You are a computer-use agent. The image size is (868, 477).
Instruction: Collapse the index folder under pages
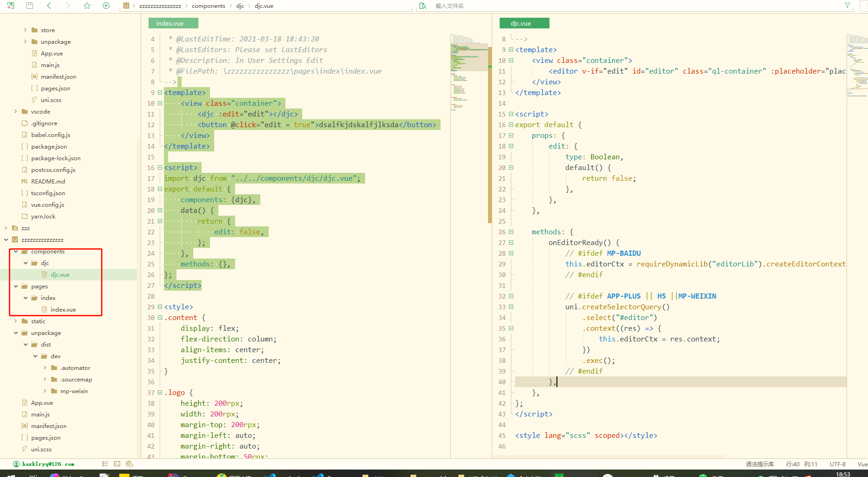click(x=25, y=298)
